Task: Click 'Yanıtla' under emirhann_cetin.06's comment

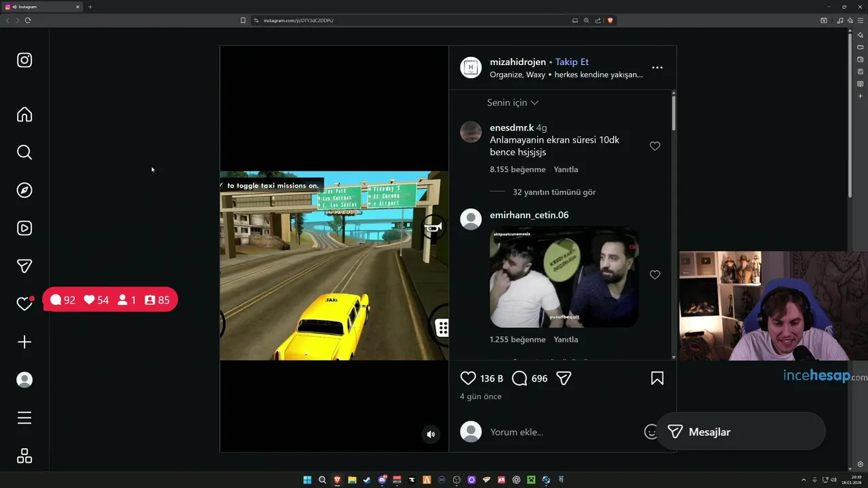Action: coord(566,340)
